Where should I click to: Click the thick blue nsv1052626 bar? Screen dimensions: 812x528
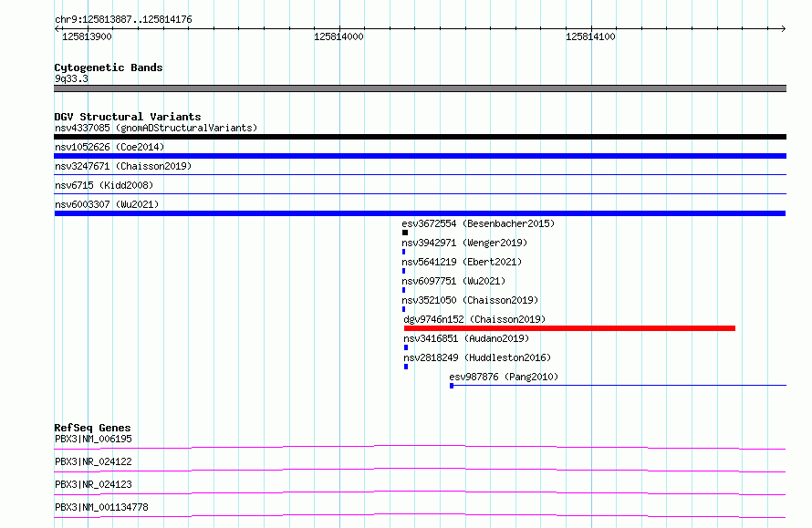pos(420,156)
